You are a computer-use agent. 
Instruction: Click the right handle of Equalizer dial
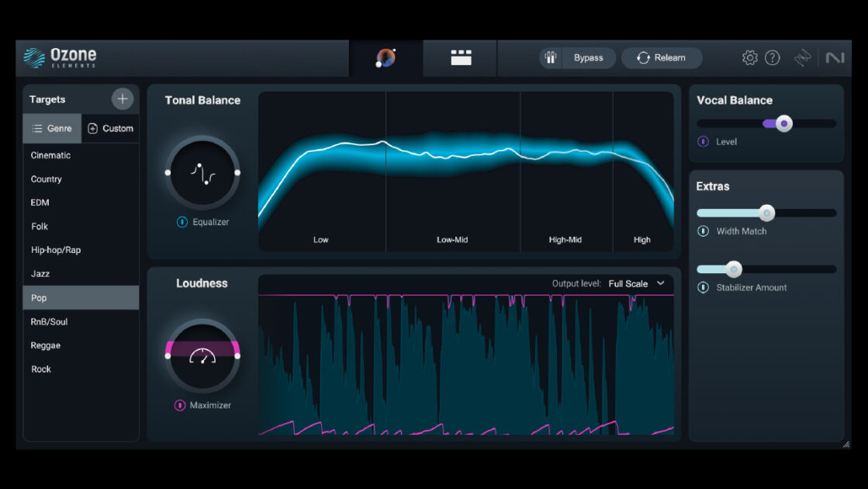(237, 173)
